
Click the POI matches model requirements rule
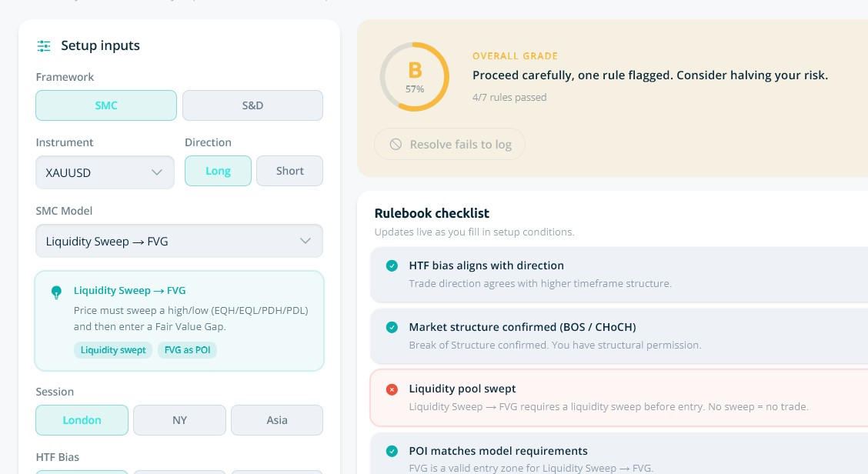(x=619, y=454)
